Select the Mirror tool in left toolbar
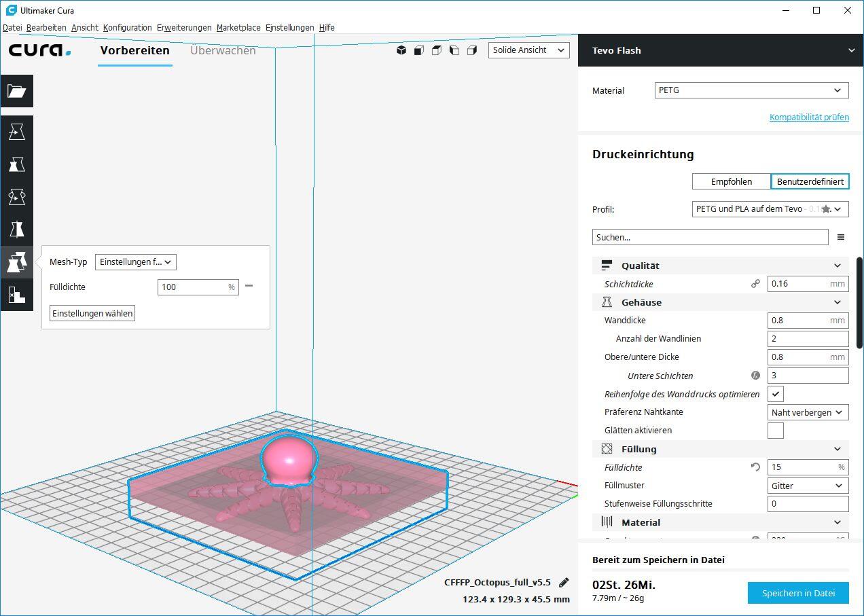Image resolution: width=864 pixels, height=616 pixels. [16, 230]
